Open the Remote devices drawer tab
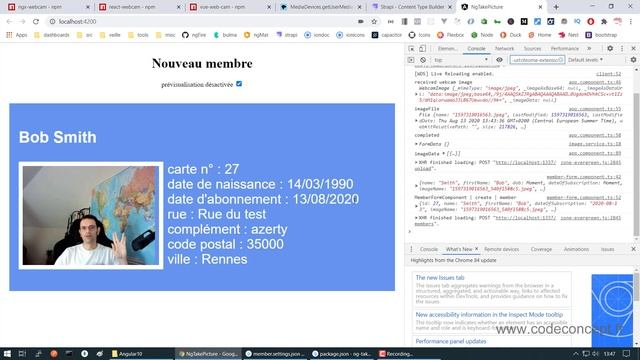 click(x=501, y=249)
